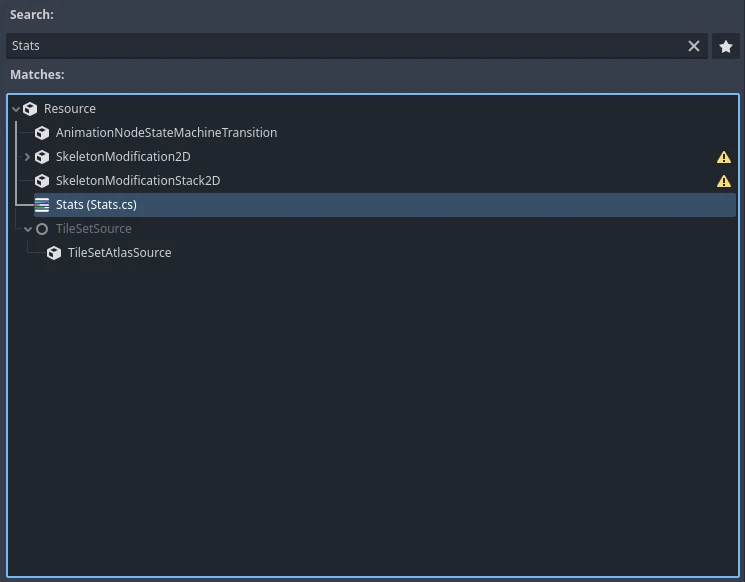Select the AnimationNodeStateMachineTransition label
This screenshot has height=582, width=745.
(x=166, y=133)
